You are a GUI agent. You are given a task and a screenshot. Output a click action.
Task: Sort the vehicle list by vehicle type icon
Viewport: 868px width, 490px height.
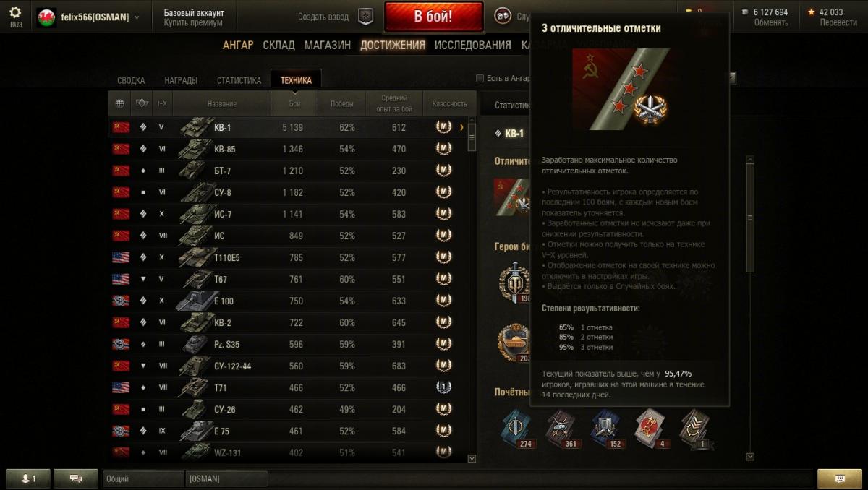tap(141, 103)
